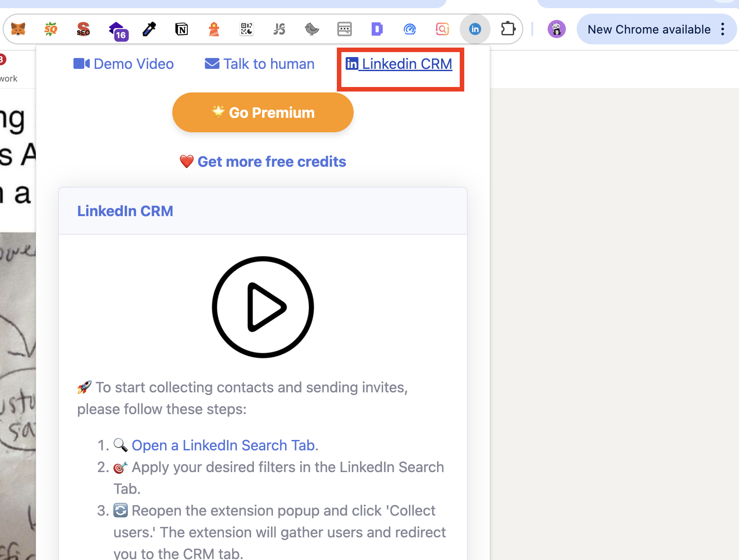Select the eyedropper color picker extension
The image size is (739, 560).
(x=149, y=29)
